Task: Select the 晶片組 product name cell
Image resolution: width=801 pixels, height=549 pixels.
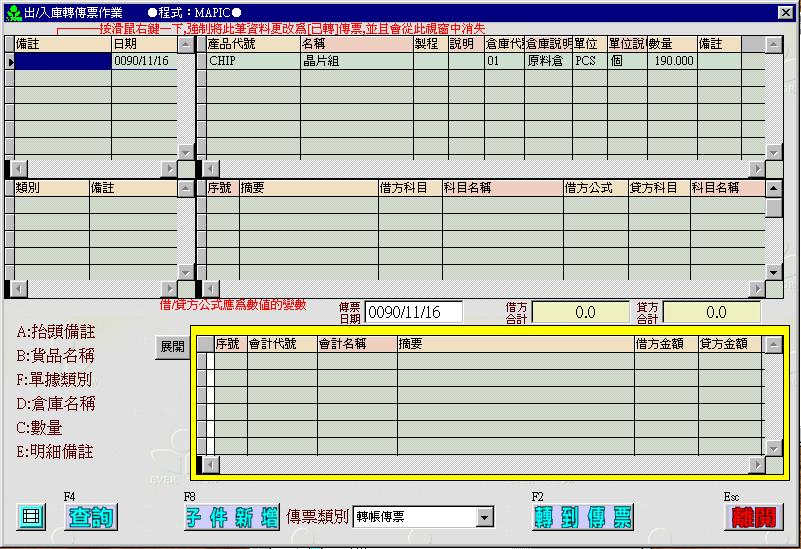Action: [355, 61]
